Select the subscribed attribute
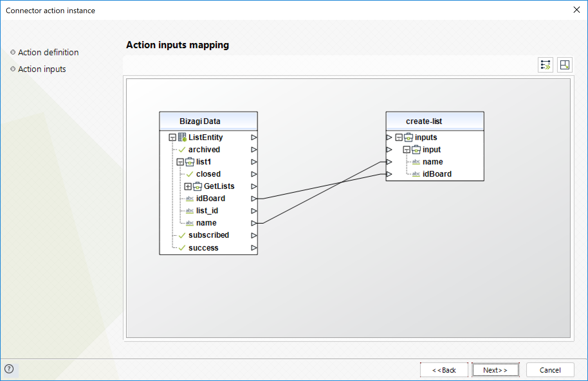This screenshot has height=381, width=588. 209,235
